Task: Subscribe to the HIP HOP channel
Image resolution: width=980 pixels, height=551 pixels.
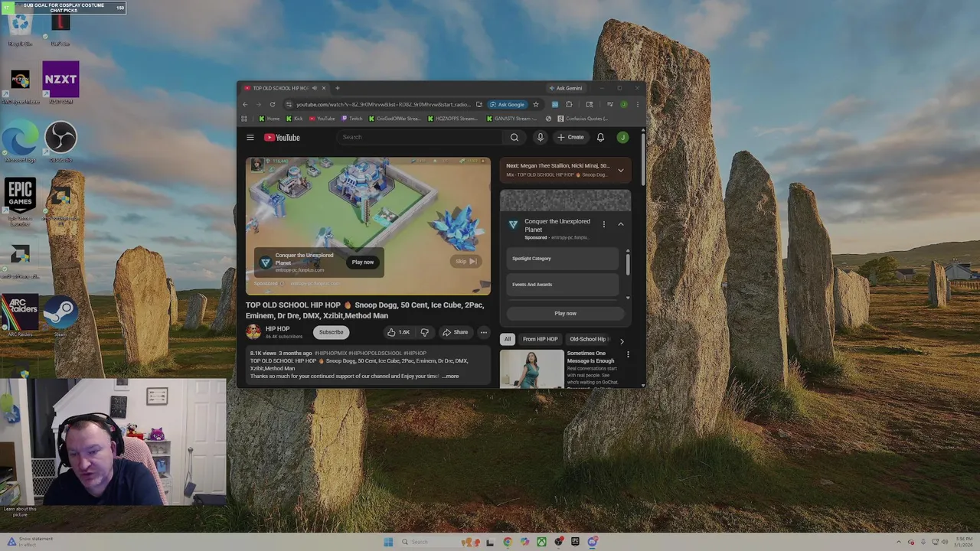Action: tap(332, 332)
